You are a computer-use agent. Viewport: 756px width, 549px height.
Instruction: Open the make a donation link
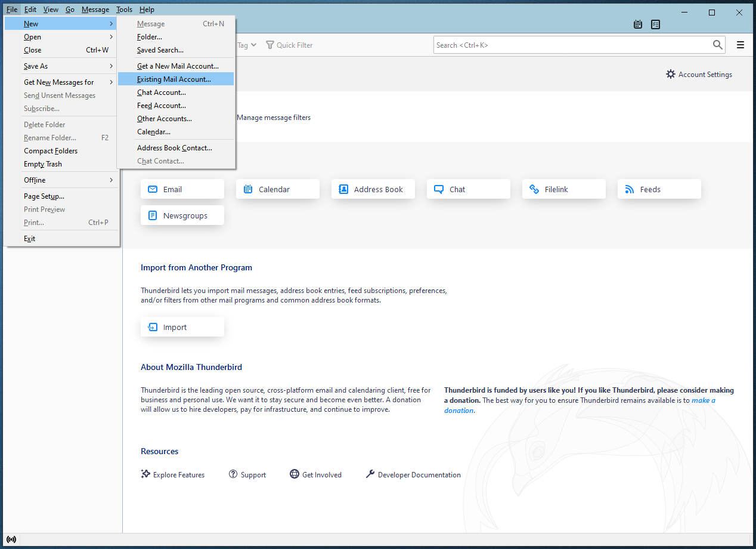pos(703,400)
